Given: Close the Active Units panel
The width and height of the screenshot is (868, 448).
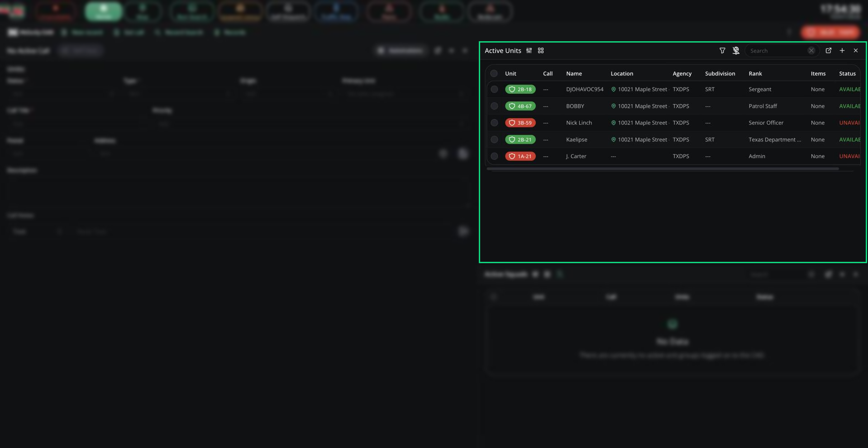Looking at the screenshot, I should (x=856, y=51).
